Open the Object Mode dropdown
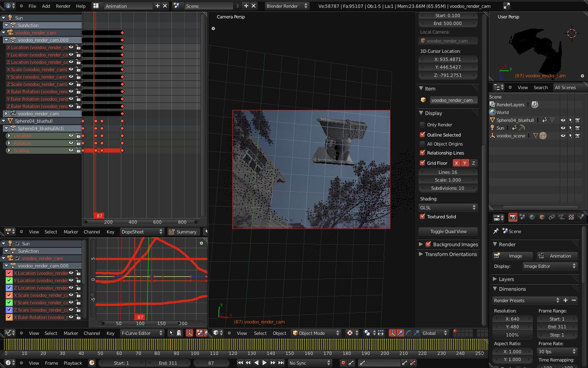The image size is (588, 368). click(x=316, y=333)
